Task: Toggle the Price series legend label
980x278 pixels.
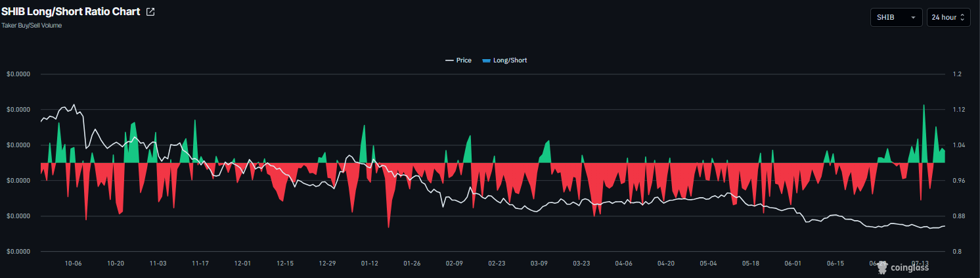Action: click(x=464, y=60)
